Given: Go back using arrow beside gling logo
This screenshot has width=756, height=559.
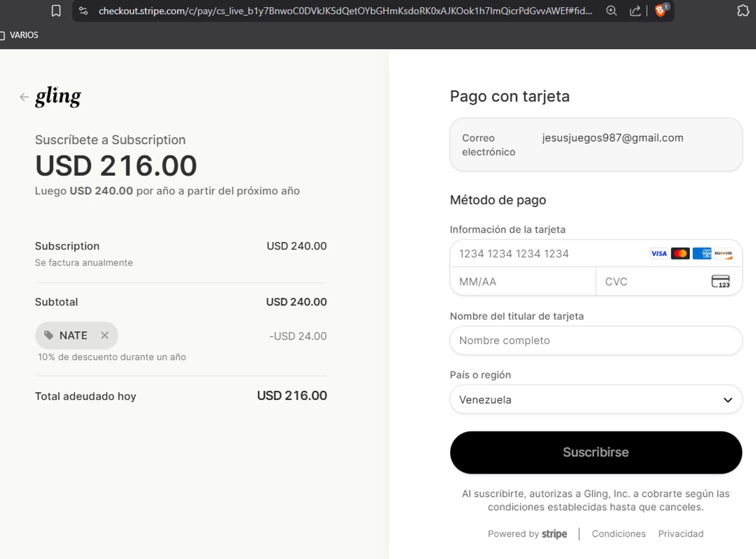Looking at the screenshot, I should 24,97.
